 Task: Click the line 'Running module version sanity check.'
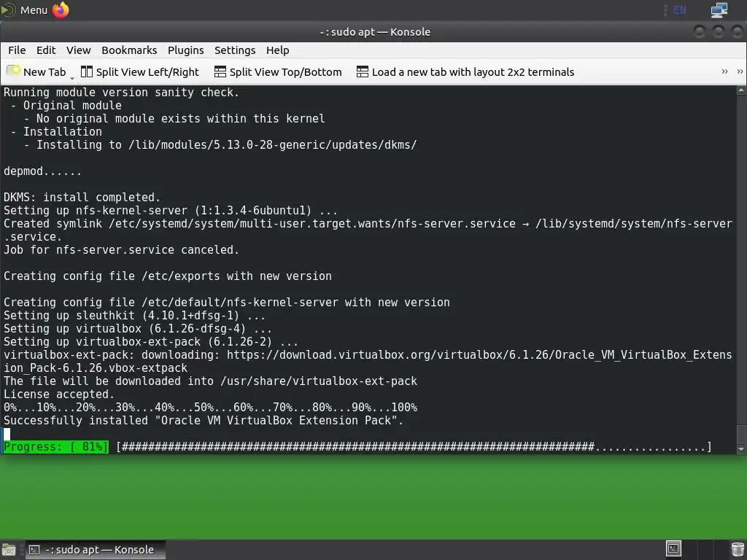pos(121,93)
